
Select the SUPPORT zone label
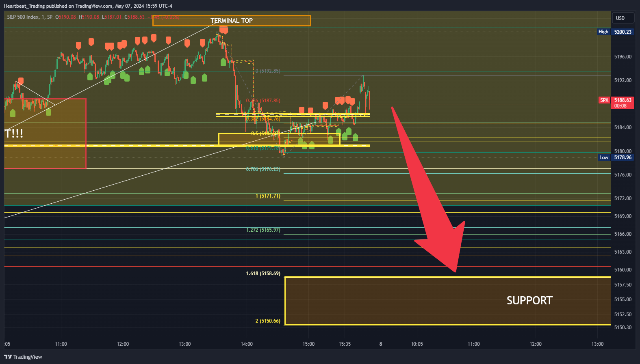click(529, 301)
